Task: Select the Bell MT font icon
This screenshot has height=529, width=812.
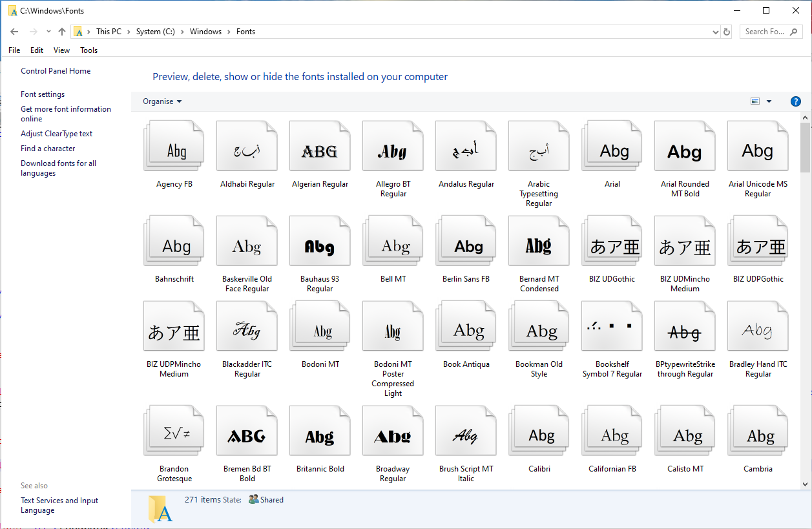Action: pos(393,242)
